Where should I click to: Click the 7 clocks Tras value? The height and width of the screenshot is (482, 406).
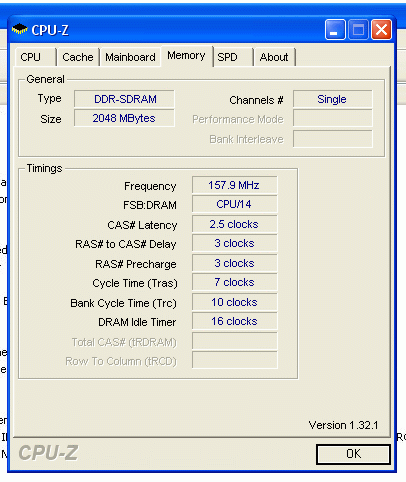coord(235,282)
